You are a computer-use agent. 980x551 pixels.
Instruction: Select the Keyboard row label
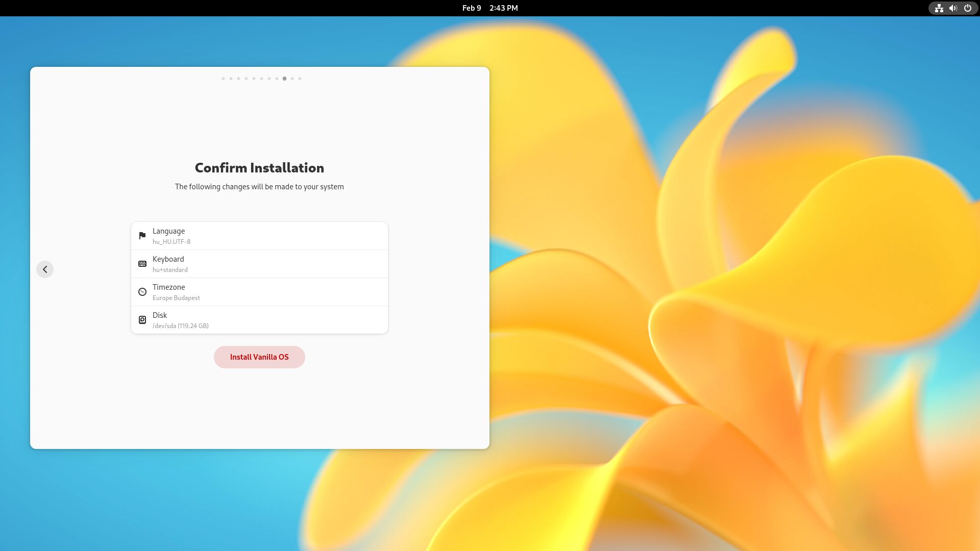[168, 259]
